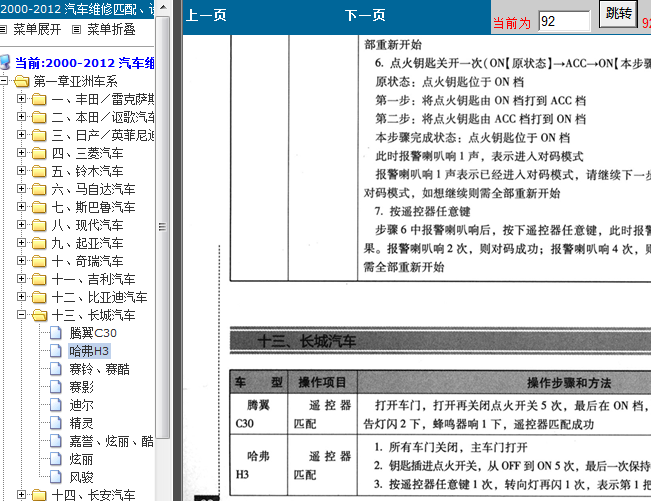651x501 pixels.
Task: Open the 嘉誉、炫丽、酷 document entry
Action: tap(111, 441)
